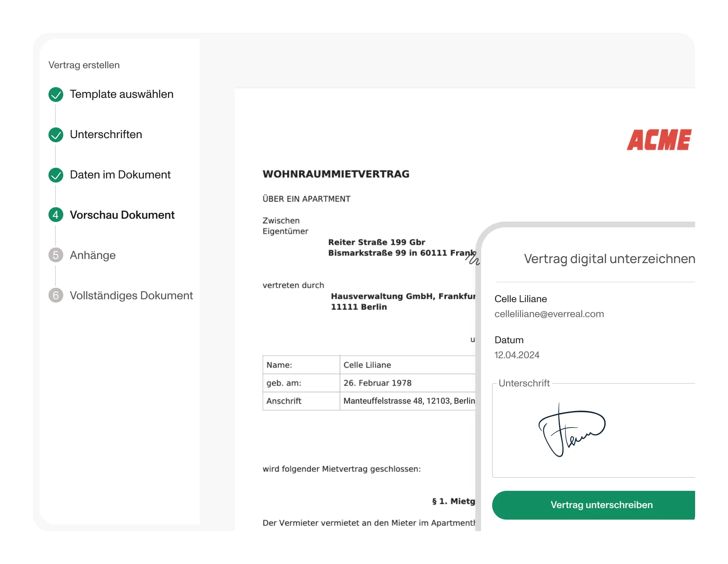Click the signature squiggle icon beside the panel
728x564 pixels.
click(x=472, y=258)
